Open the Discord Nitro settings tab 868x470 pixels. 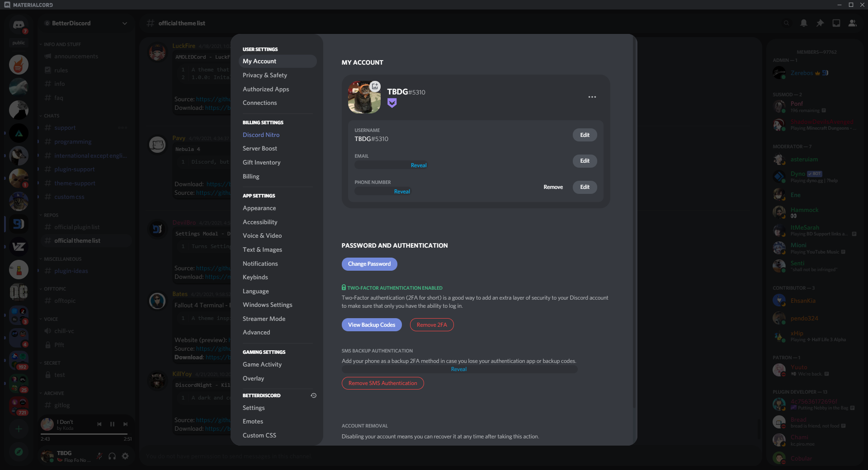[x=261, y=134]
